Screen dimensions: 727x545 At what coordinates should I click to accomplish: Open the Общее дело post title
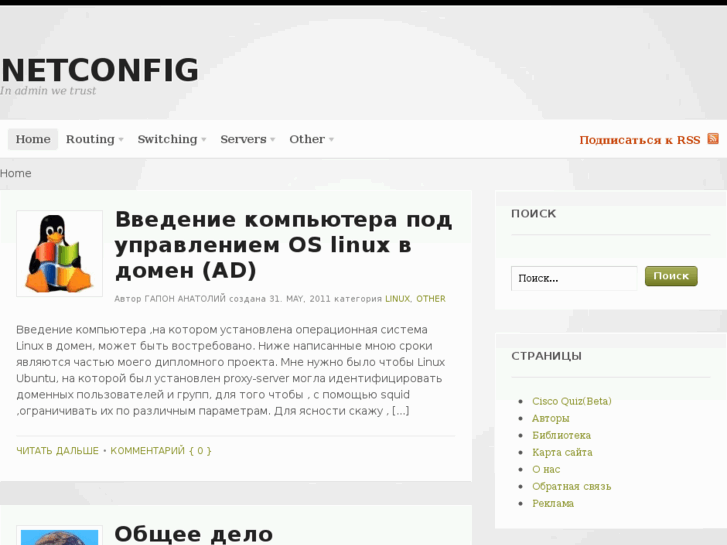pos(193,534)
